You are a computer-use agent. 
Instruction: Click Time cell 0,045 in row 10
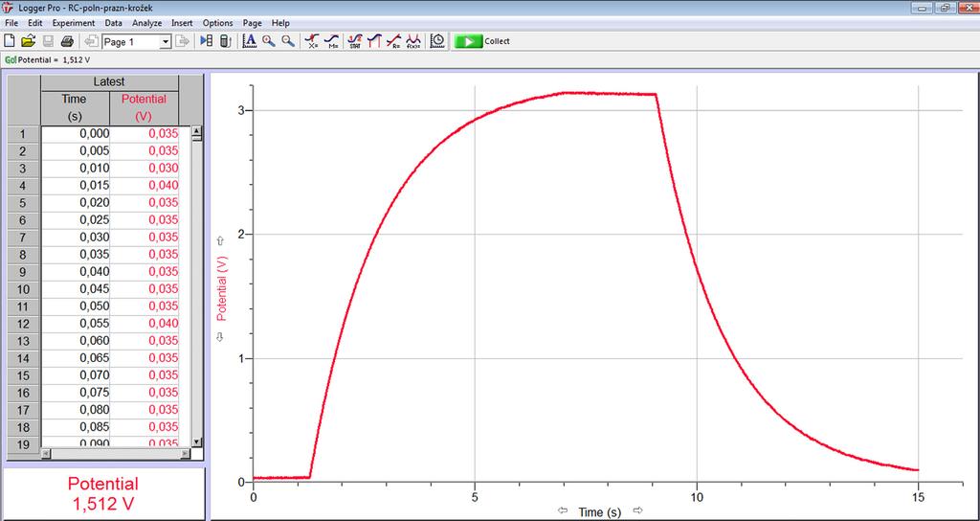click(x=76, y=289)
